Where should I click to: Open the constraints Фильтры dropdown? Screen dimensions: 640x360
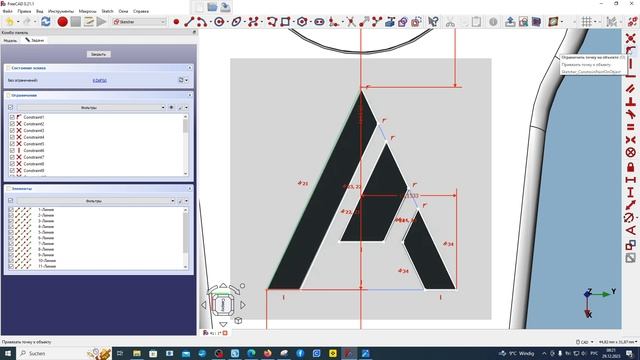coord(91,107)
